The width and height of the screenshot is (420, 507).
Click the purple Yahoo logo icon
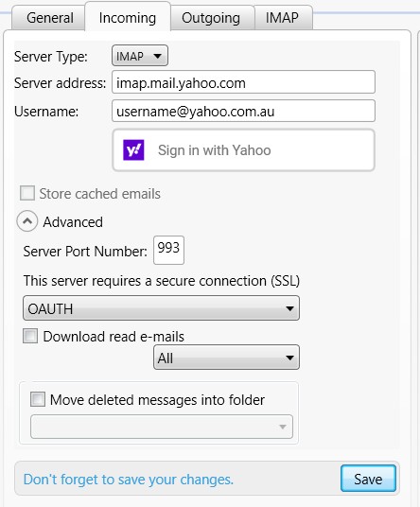133,150
